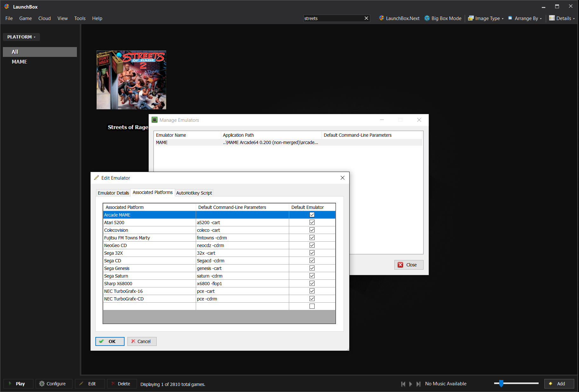Viewport: 579px width, 392px height.
Task: Switch to the Emulator Details tab
Action: pyautogui.click(x=113, y=193)
